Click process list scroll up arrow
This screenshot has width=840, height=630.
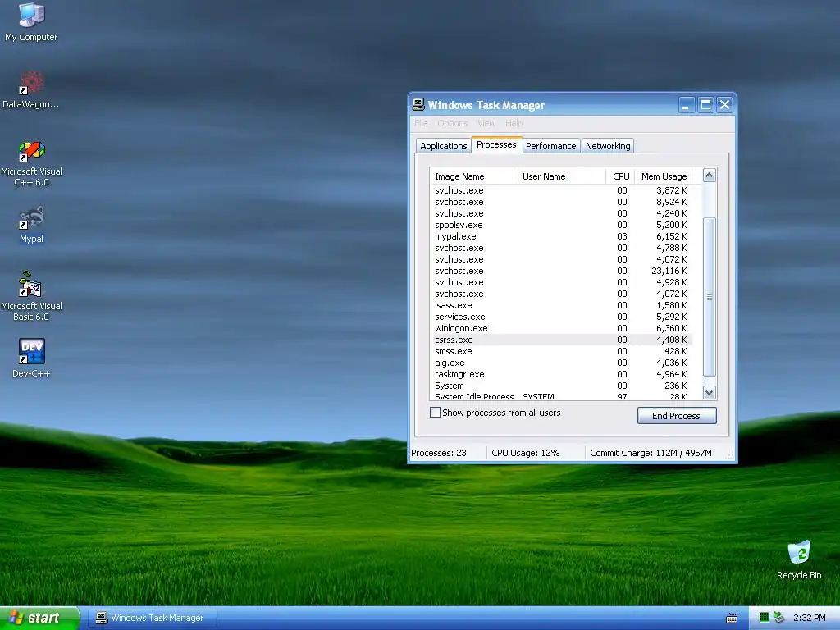point(710,176)
